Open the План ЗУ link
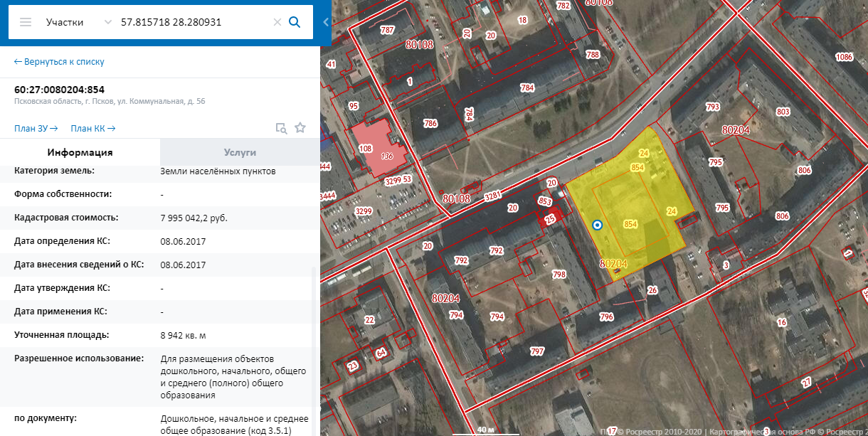 pos(36,128)
